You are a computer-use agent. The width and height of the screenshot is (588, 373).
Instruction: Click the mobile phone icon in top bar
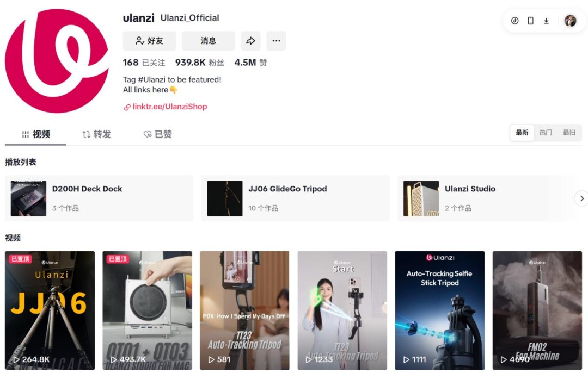pos(531,21)
